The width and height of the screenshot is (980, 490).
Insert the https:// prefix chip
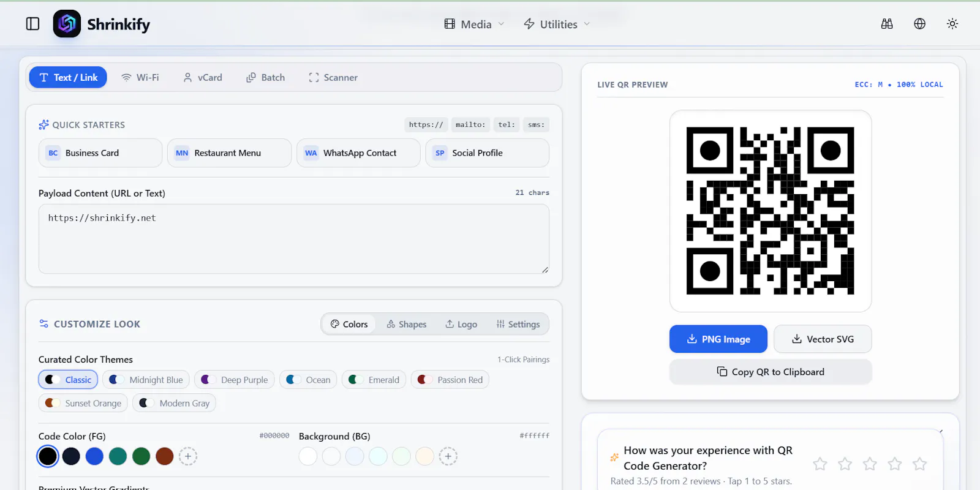coord(426,125)
